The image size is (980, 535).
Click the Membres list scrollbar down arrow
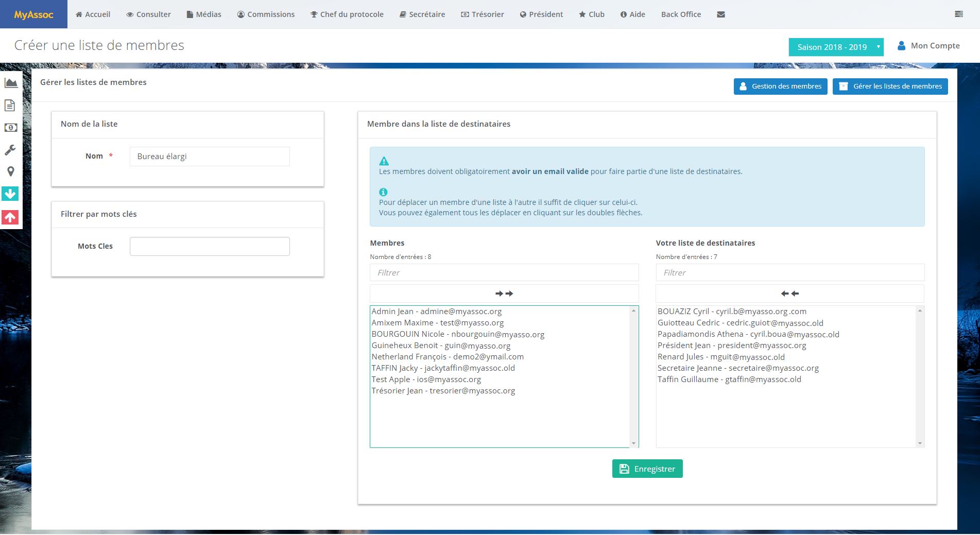(x=633, y=443)
